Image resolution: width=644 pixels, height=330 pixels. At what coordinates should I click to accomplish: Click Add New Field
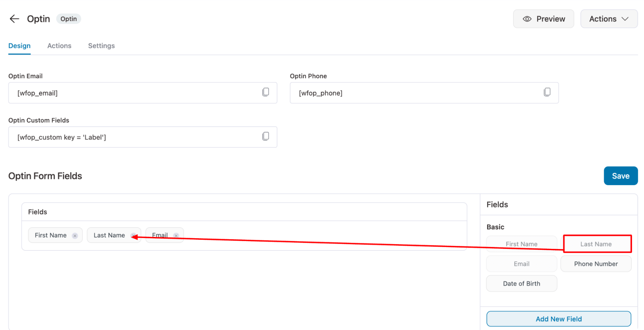tap(558, 319)
